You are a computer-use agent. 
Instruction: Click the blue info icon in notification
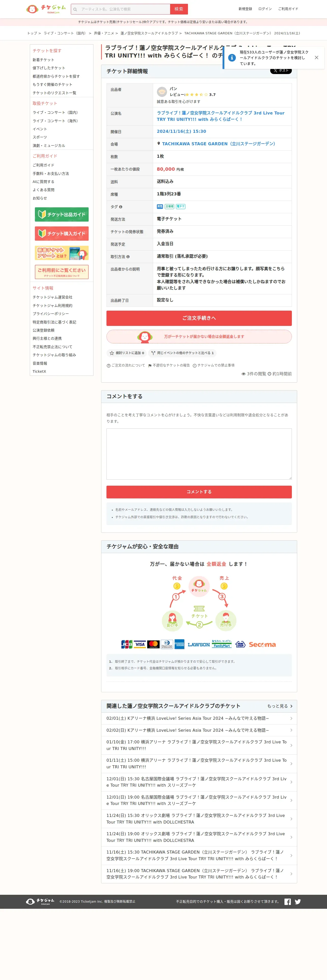coord(232,58)
